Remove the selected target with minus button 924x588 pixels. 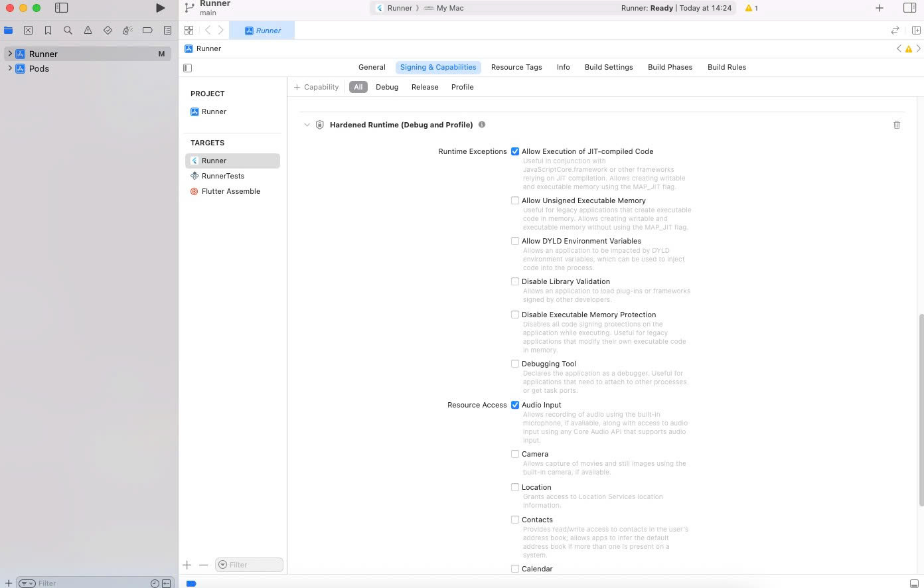pyautogui.click(x=204, y=565)
